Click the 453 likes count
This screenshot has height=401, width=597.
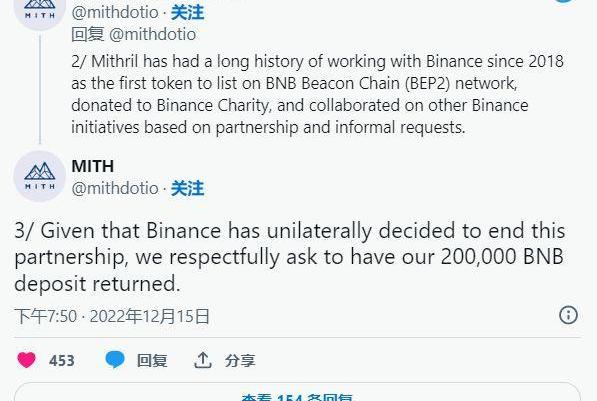(62, 360)
